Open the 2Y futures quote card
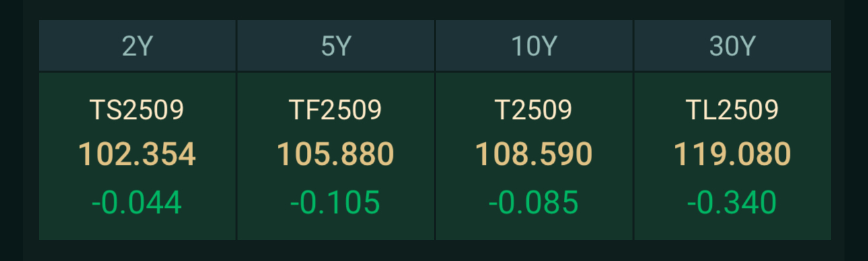The image size is (868, 261). 137,156
